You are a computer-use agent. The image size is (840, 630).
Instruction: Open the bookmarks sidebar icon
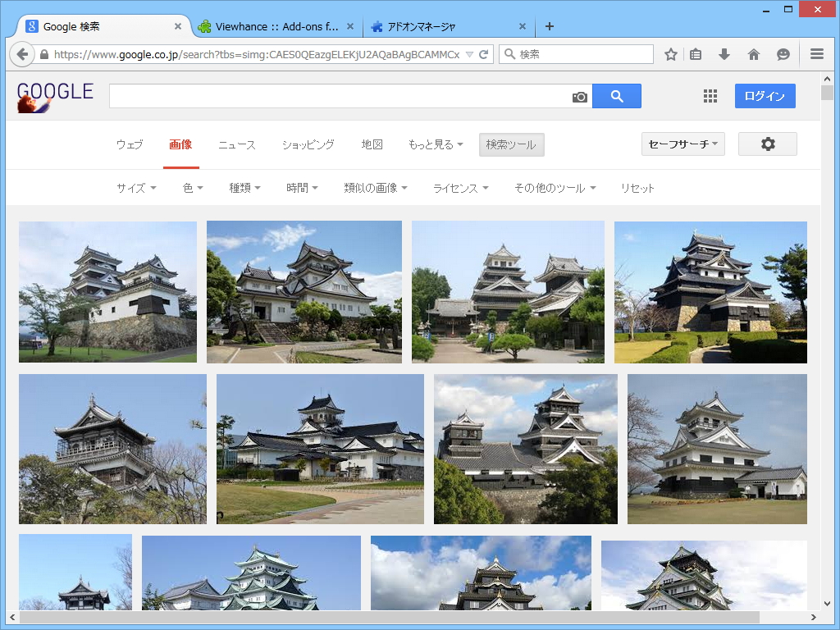pyautogui.click(x=696, y=54)
